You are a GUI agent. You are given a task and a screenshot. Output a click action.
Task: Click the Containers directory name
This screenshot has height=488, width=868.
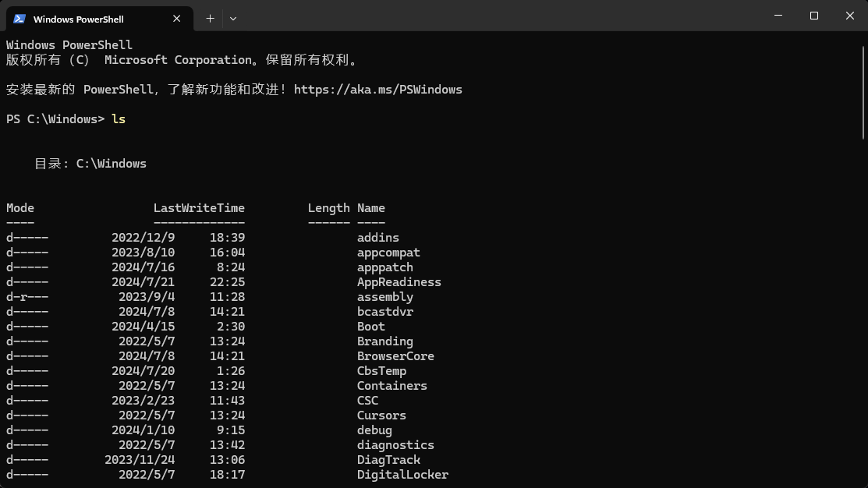(392, 386)
